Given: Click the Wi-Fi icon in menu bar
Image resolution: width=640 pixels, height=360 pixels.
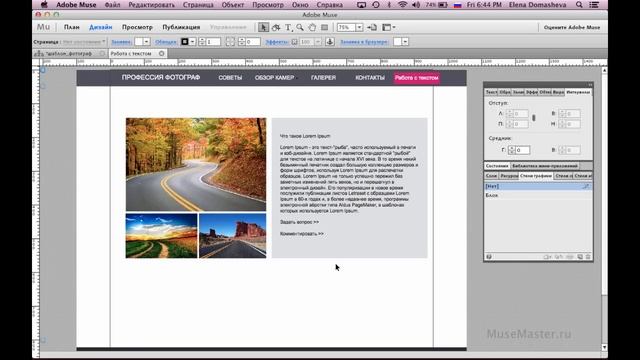Looking at the screenshot, I should click(402, 5).
